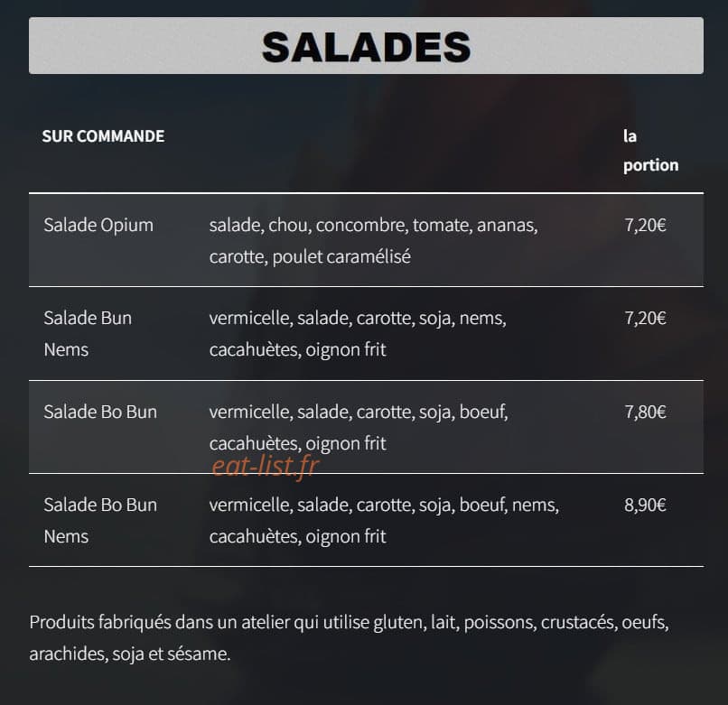Click the 7,80€ price
The width and height of the screenshot is (728, 705).
(645, 413)
